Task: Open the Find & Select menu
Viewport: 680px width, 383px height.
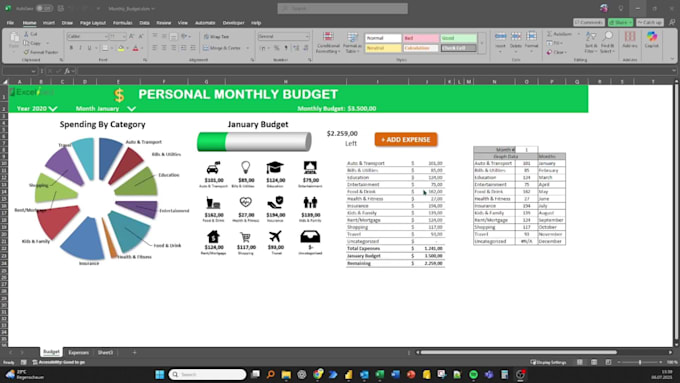Action: click(608, 42)
